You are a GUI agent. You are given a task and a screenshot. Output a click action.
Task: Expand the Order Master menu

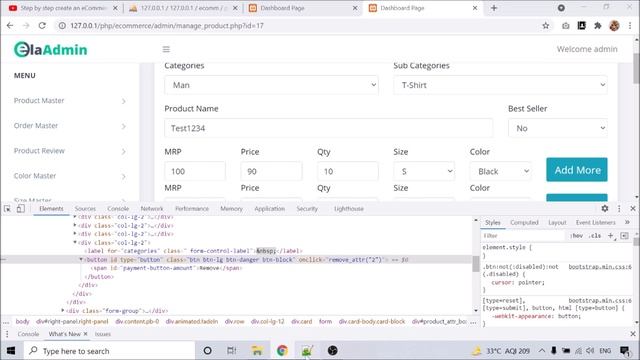click(x=70, y=126)
